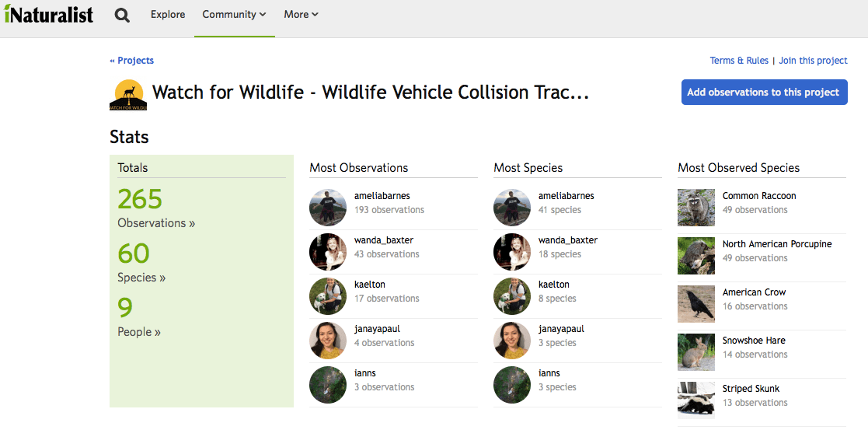The height and width of the screenshot is (437, 868).
Task: Open the Observations » link
Action: (x=156, y=223)
